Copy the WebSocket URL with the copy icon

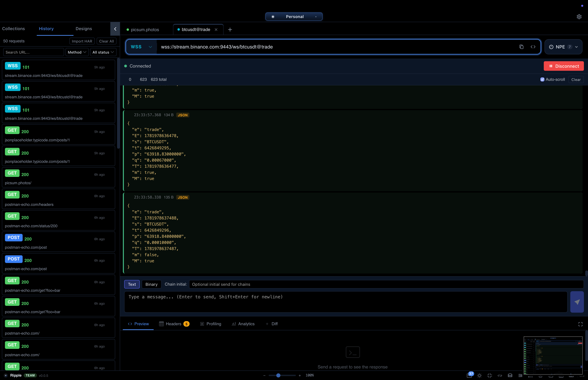(x=521, y=47)
